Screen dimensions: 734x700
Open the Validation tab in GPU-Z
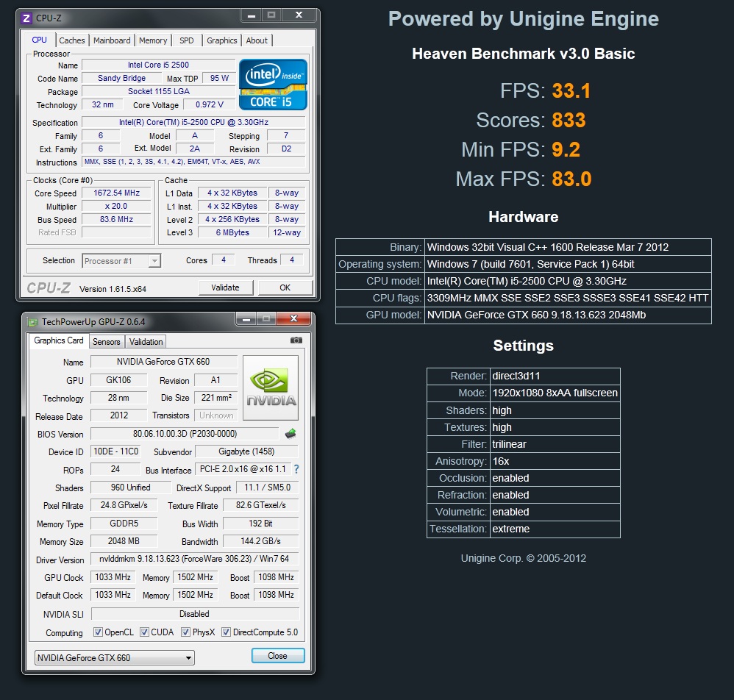click(146, 342)
